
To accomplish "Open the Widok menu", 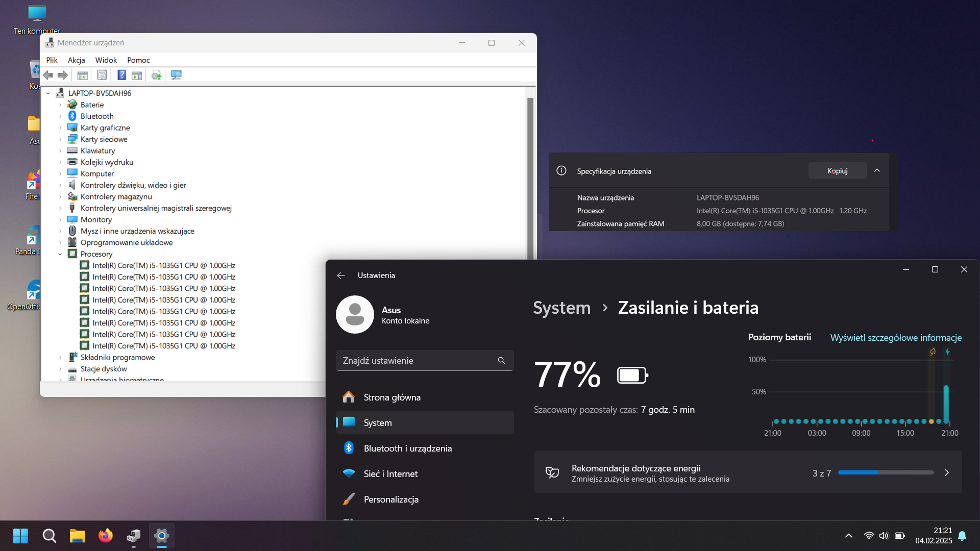I will click(x=106, y=60).
